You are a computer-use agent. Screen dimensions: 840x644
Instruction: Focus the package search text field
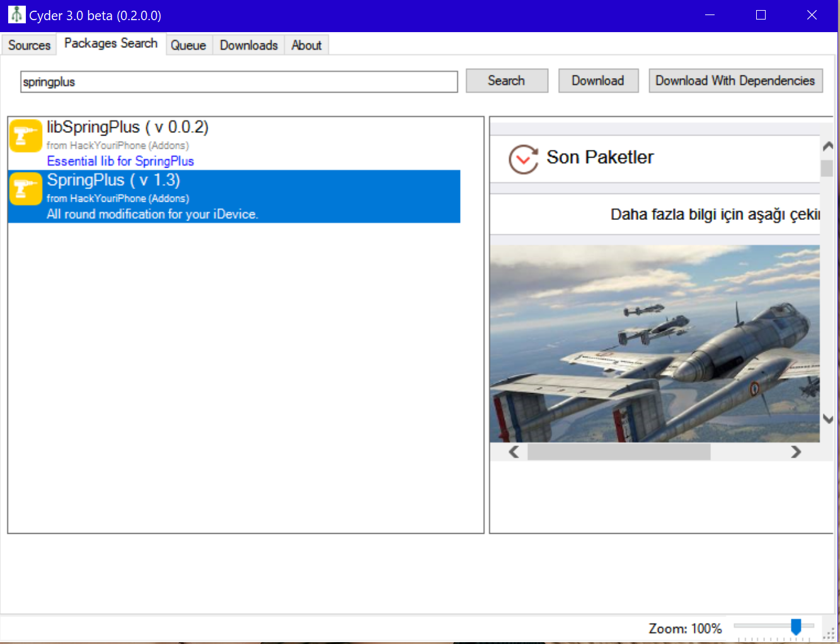coord(239,82)
